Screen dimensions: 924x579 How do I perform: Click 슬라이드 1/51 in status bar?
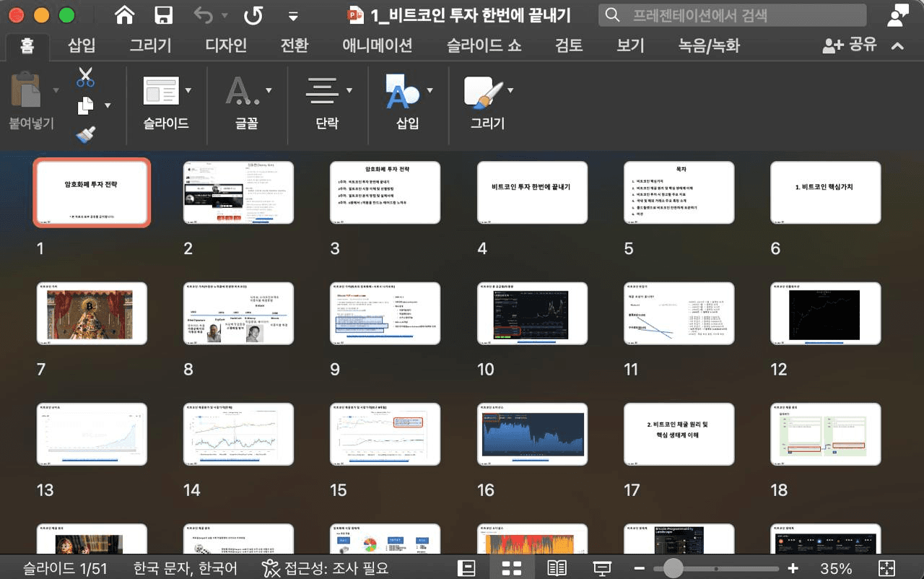tap(66, 568)
